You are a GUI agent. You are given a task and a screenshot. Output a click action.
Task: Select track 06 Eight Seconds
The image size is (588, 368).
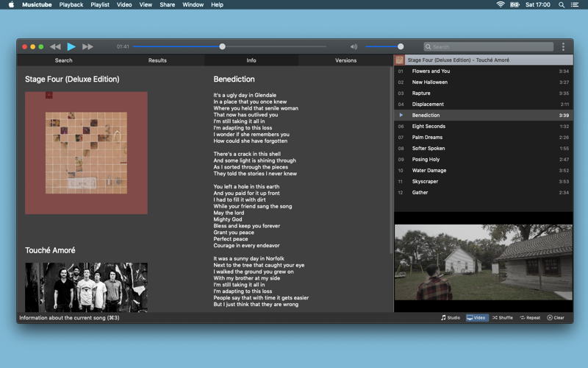click(x=484, y=126)
